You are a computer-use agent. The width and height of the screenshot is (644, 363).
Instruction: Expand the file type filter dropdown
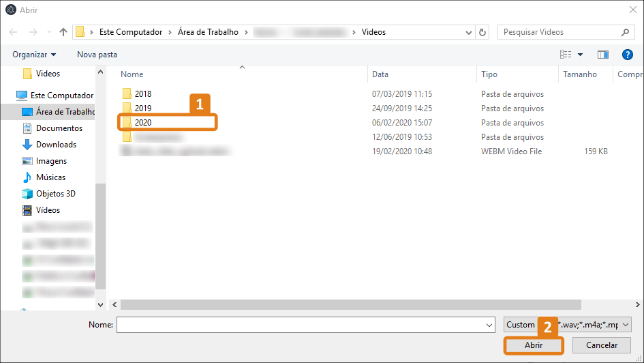[626, 325]
